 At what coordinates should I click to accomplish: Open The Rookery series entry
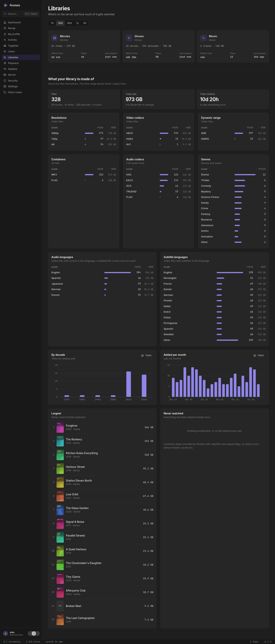pyautogui.click(x=102, y=441)
